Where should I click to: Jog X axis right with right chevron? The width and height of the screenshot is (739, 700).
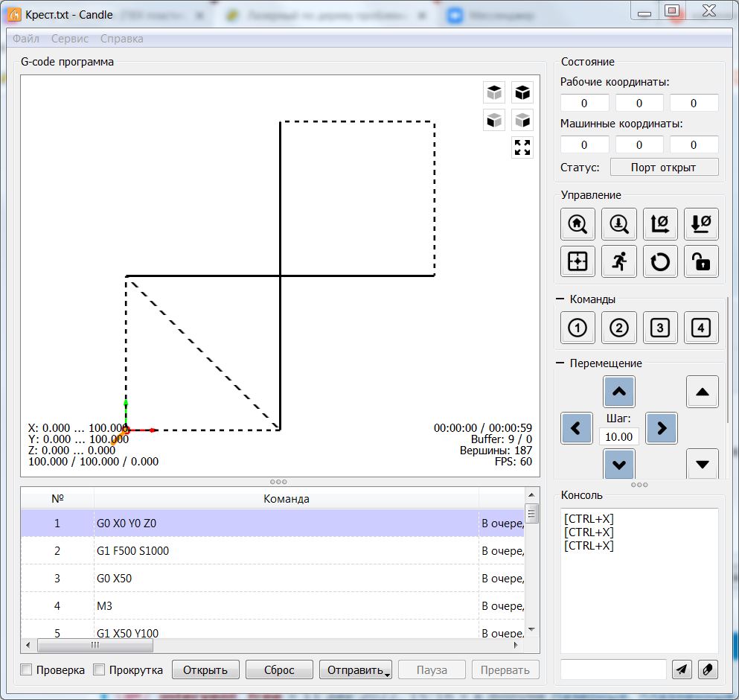click(x=662, y=428)
